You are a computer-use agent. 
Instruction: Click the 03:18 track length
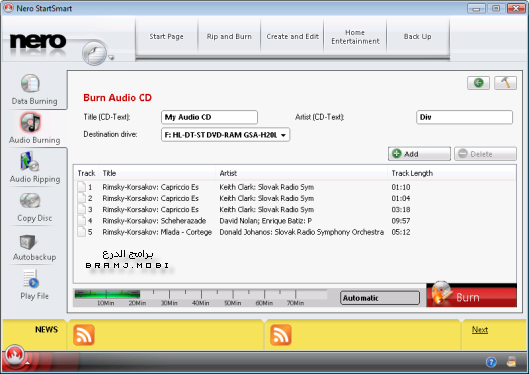(x=401, y=209)
